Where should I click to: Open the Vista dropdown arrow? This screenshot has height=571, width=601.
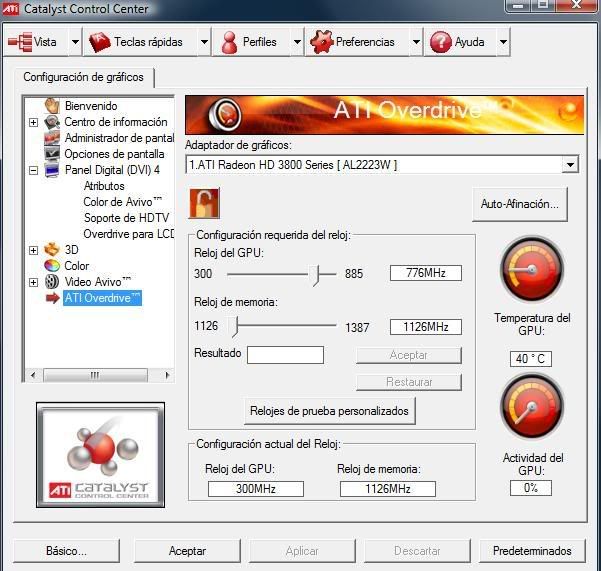pos(75,42)
